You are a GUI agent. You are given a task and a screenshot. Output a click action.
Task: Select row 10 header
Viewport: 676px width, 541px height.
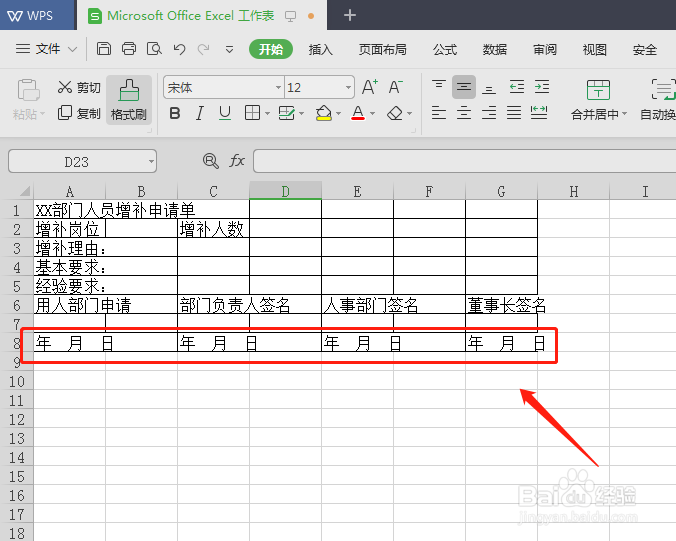click(17, 381)
